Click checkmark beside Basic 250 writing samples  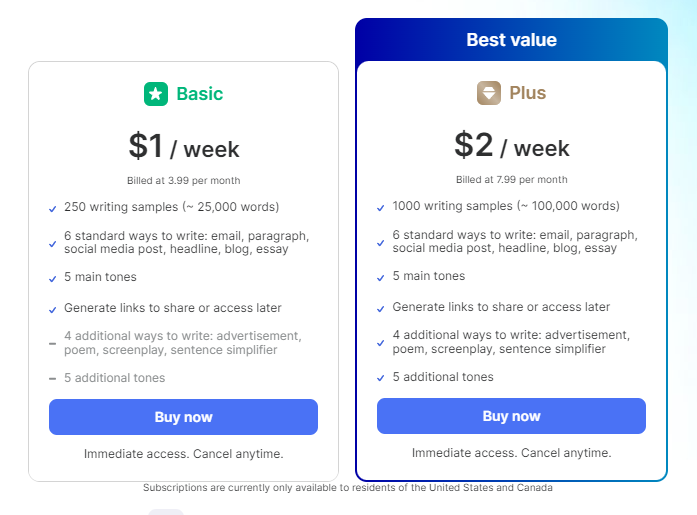[x=52, y=209]
